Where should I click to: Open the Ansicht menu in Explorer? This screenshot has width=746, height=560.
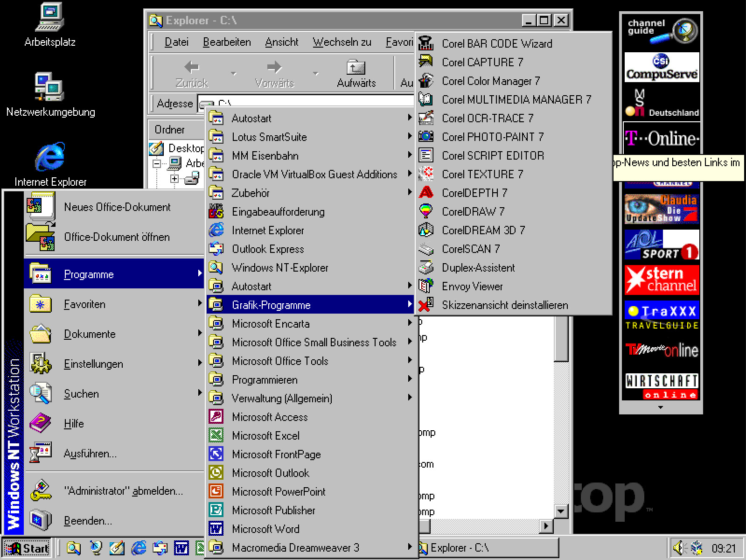point(282,42)
